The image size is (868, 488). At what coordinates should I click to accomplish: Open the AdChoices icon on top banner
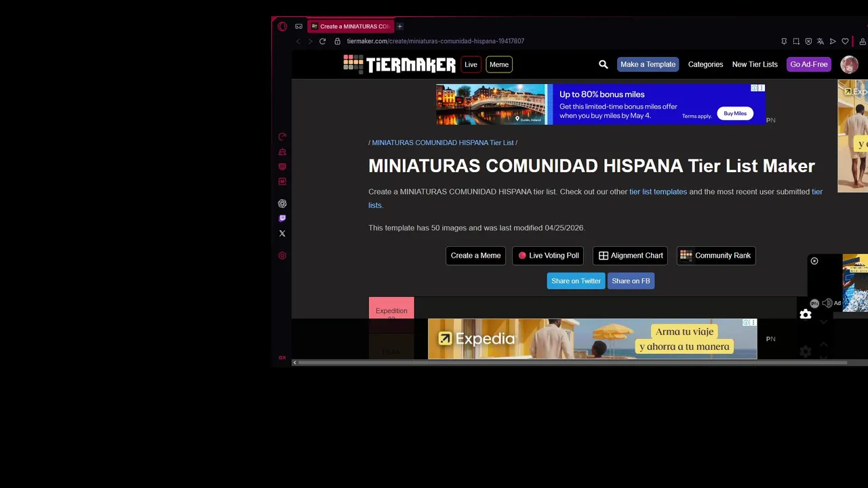click(x=754, y=88)
